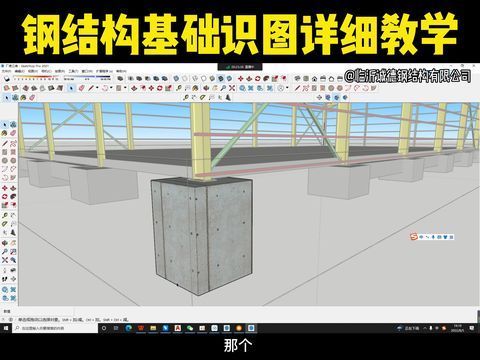Viewport: 480px width, 360px height.
Task: Select the Freehand tool in left palette
Action: tap(13, 143)
